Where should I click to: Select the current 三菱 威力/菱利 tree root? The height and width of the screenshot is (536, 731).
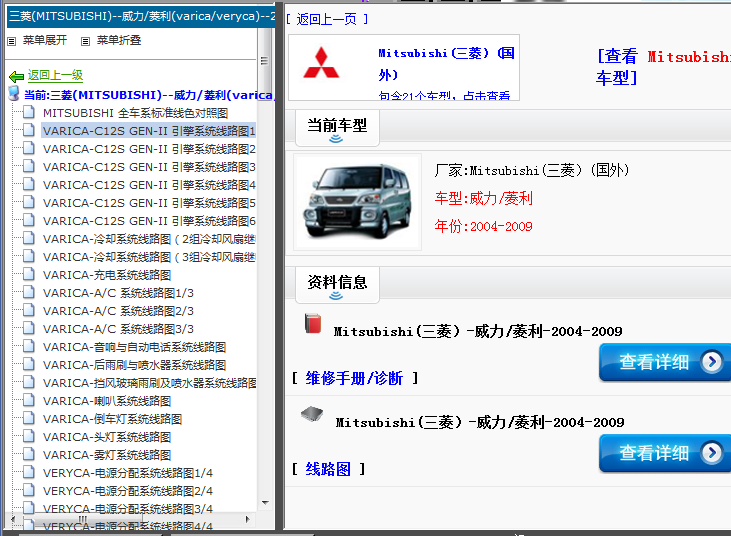click(148, 95)
